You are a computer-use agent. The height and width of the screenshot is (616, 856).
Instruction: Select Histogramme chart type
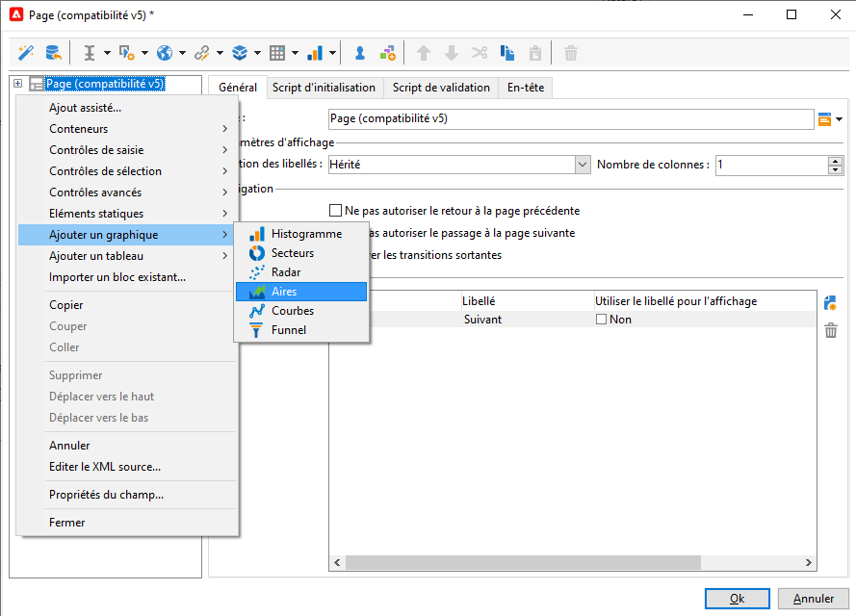click(x=301, y=234)
